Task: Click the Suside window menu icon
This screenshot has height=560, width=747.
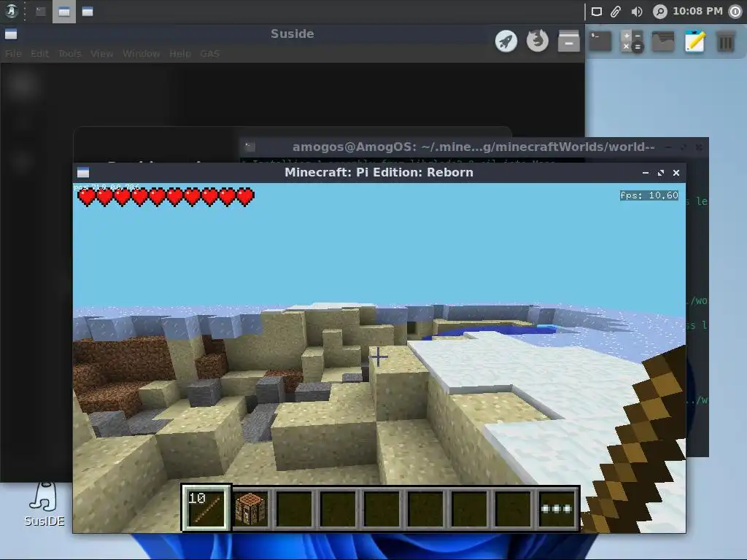Action: click(11, 34)
